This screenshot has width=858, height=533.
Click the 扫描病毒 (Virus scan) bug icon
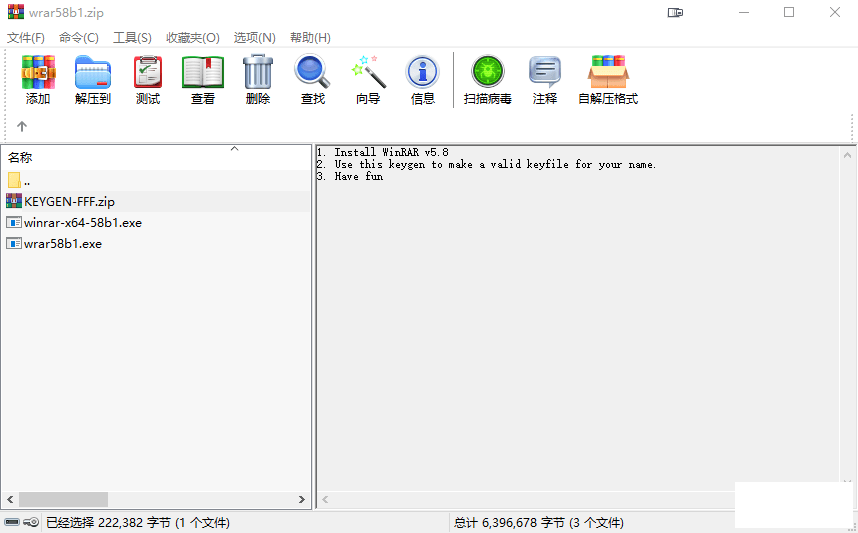pos(488,72)
